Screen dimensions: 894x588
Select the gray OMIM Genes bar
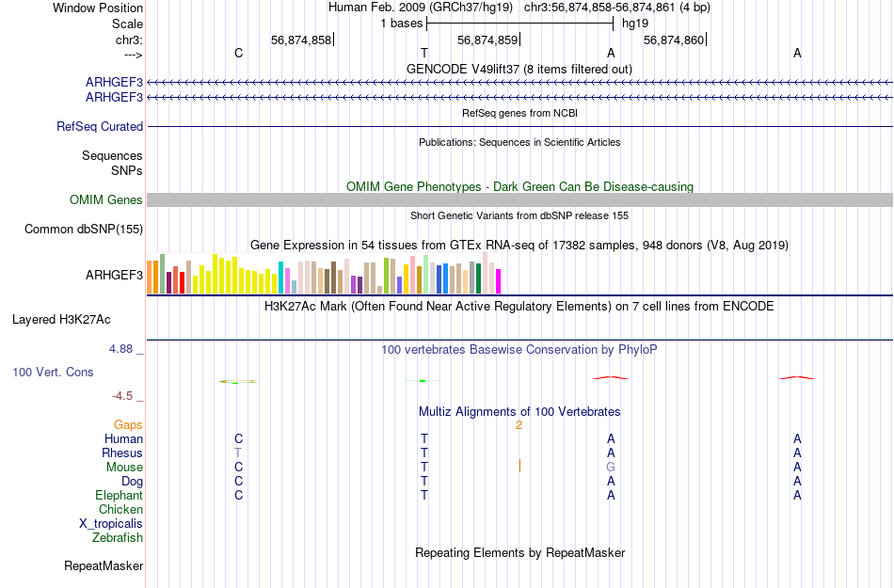click(520, 200)
